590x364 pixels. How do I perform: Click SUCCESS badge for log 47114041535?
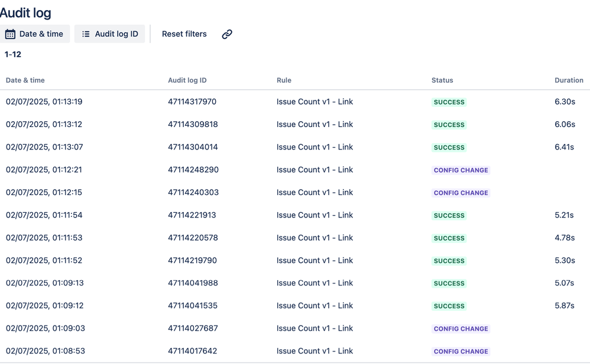[x=449, y=306]
